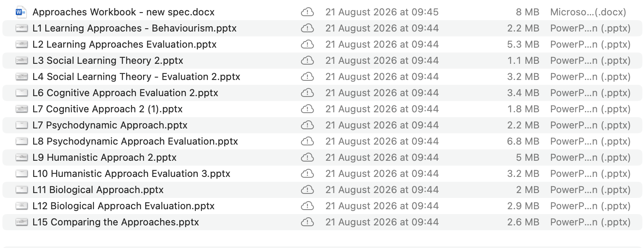Viewport: 644px width, 248px height.
Task: Click the Word icon for Approaches Workbook
Action: [21, 12]
